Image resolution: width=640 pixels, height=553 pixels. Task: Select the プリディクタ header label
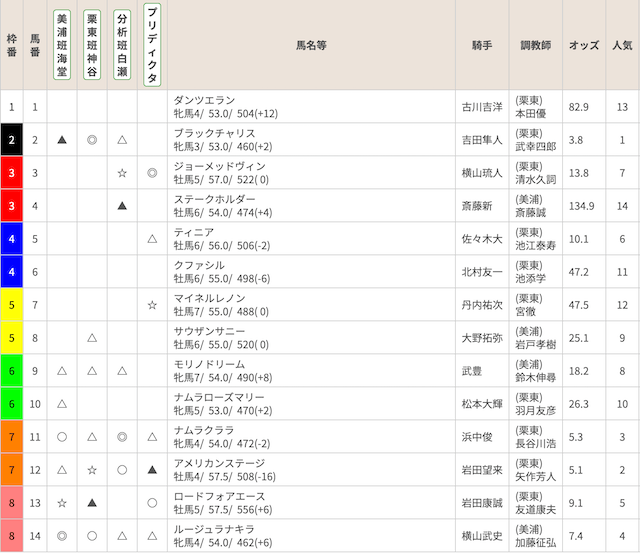152,45
